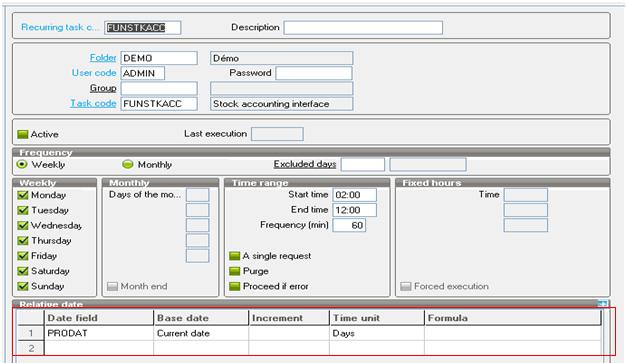
Task: Toggle the Purge checkbox
Action: click(x=234, y=271)
